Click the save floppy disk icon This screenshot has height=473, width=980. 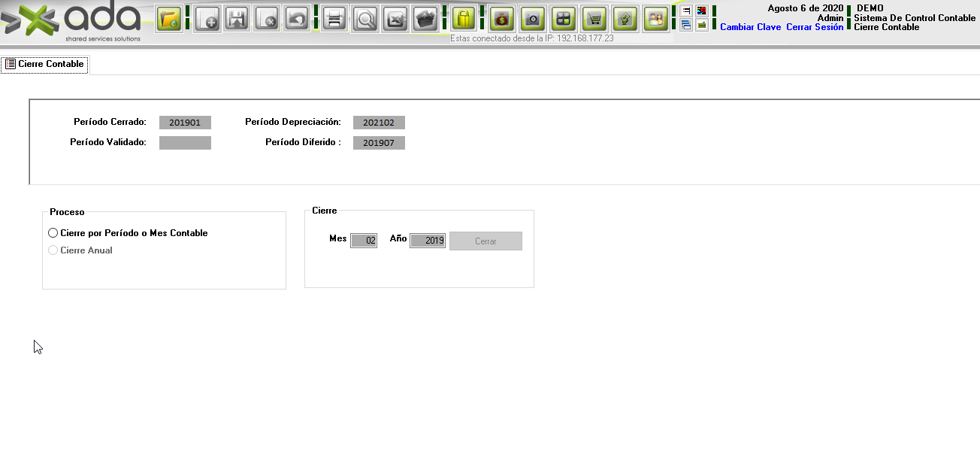(237, 19)
